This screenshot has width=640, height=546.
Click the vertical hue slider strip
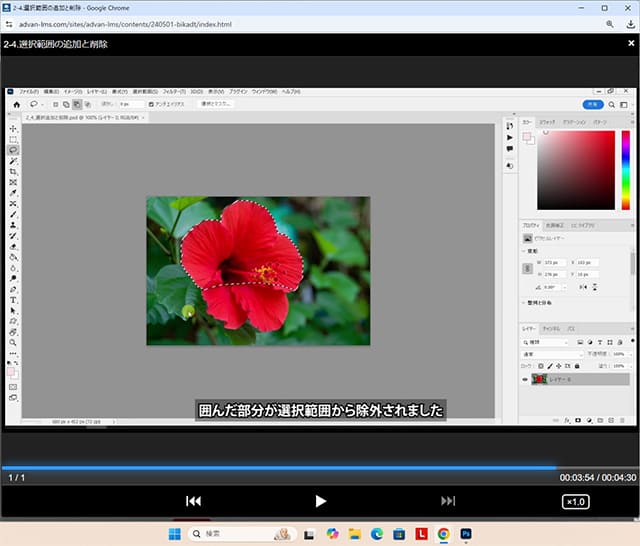tap(627, 168)
